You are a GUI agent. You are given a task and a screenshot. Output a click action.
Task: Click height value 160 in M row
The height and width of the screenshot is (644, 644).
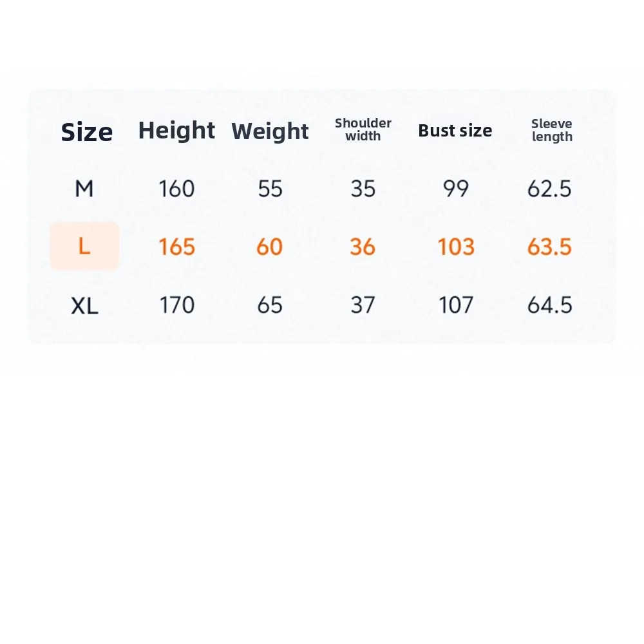click(x=176, y=189)
